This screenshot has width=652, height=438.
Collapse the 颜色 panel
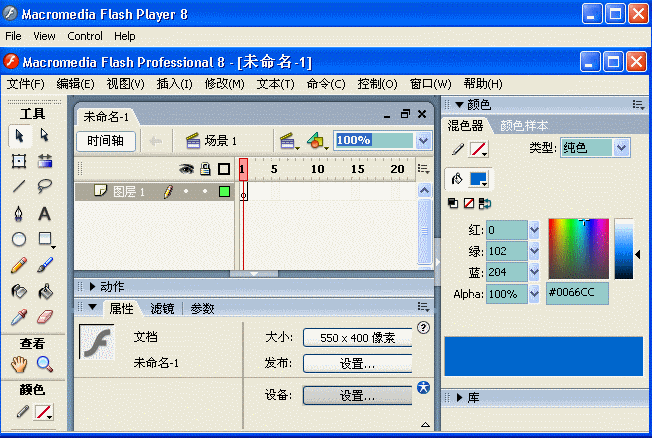pyautogui.click(x=459, y=104)
